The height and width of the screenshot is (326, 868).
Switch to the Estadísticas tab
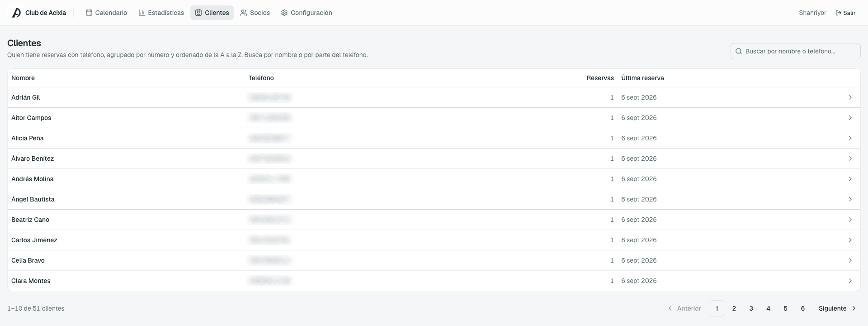point(161,13)
